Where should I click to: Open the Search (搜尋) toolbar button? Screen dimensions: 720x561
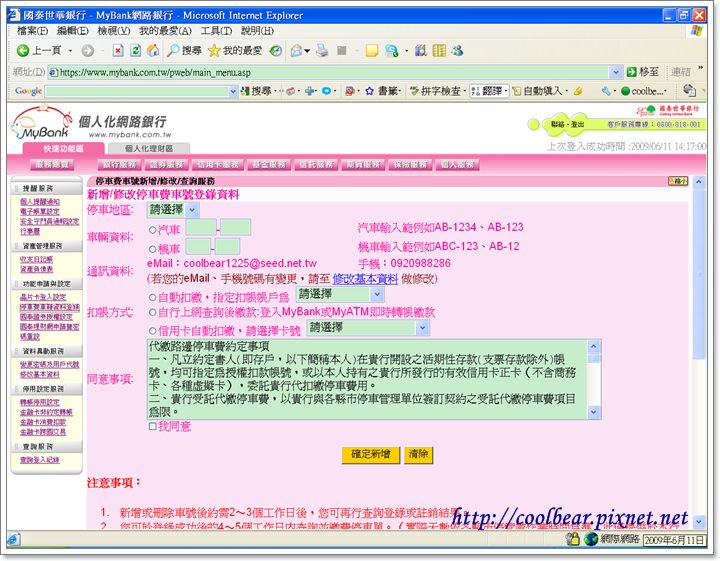(x=184, y=50)
